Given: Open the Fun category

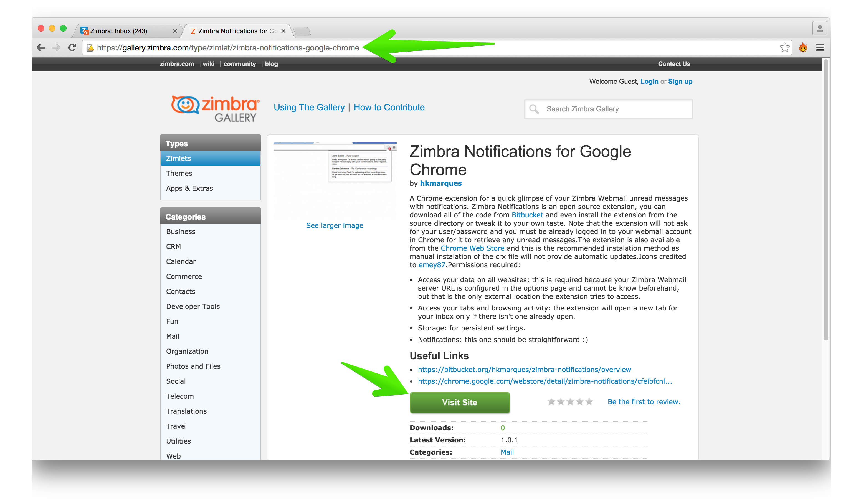Looking at the screenshot, I should pyautogui.click(x=210, y=321).
